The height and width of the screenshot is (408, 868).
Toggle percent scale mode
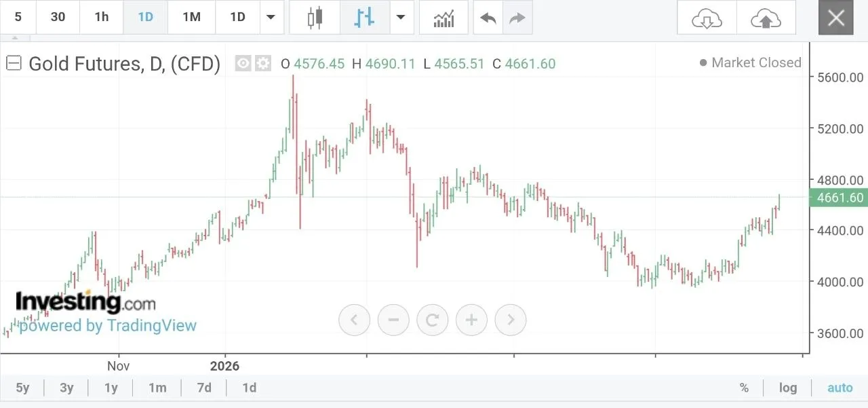[x=744, y=388]
